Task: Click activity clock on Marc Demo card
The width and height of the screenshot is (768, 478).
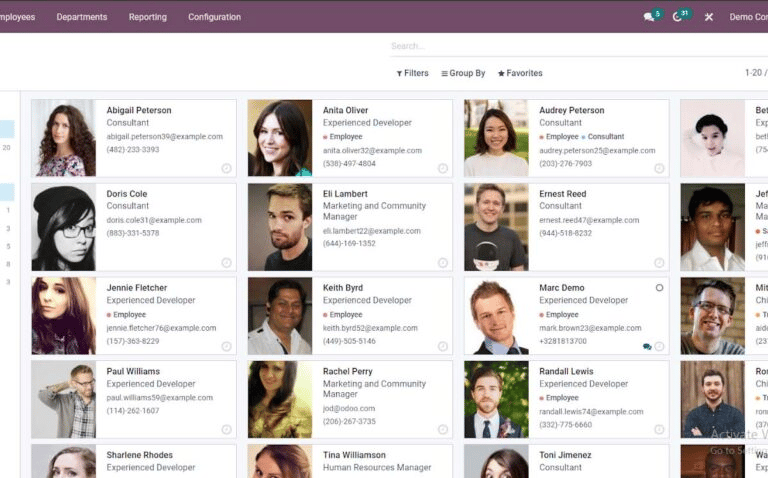Action: (659, 346)
